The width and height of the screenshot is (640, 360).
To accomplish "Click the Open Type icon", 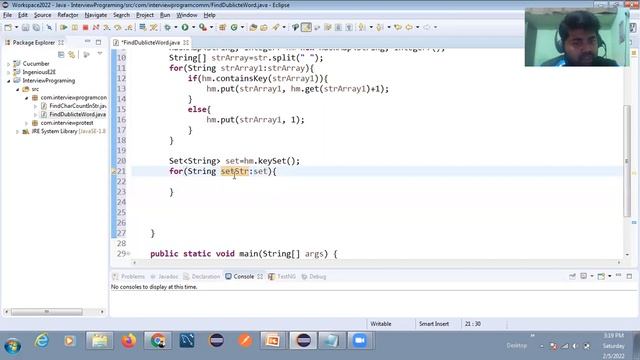I will click(253, 27).
